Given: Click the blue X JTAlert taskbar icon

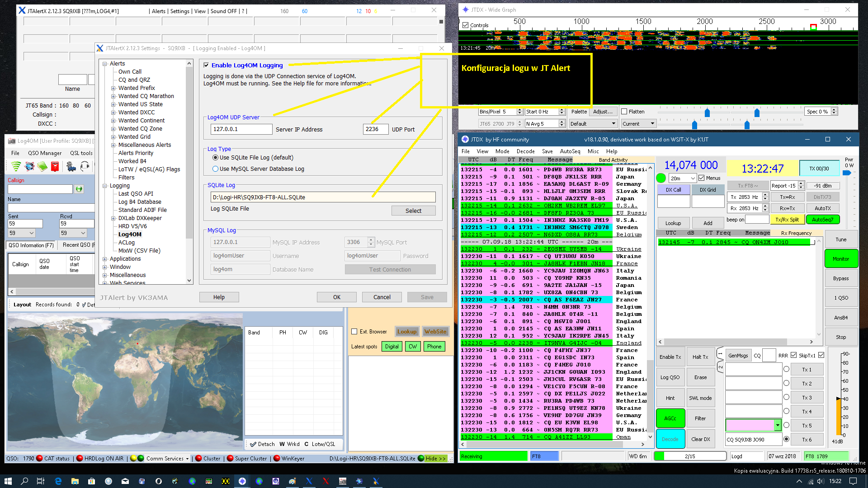Looking at the screenshot, I should 309,481.
